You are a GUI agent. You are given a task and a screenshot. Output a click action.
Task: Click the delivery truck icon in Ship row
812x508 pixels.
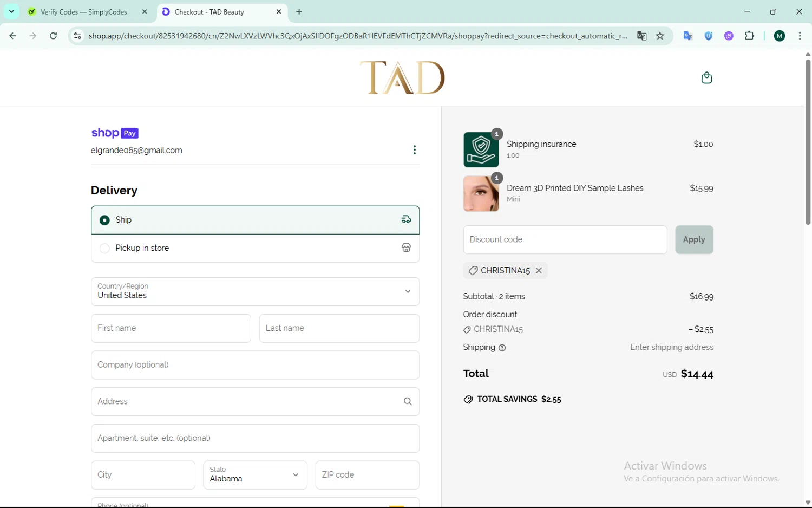406,219
